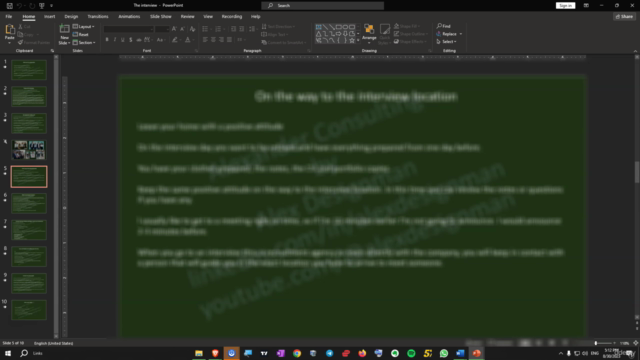Image resolution: width=640 pixels, height=360 pixels.
Task: Toggle numbered list
Action: click(218, 29)
